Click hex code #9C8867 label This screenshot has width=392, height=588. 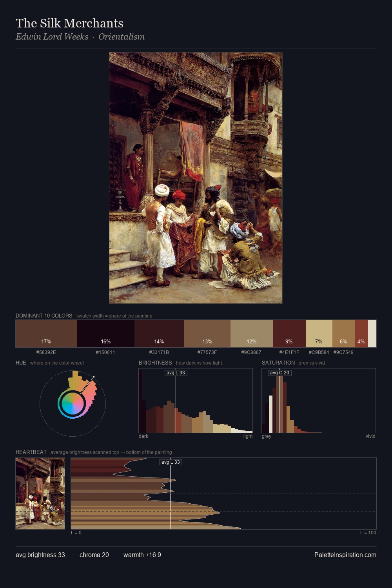[251, 352]
